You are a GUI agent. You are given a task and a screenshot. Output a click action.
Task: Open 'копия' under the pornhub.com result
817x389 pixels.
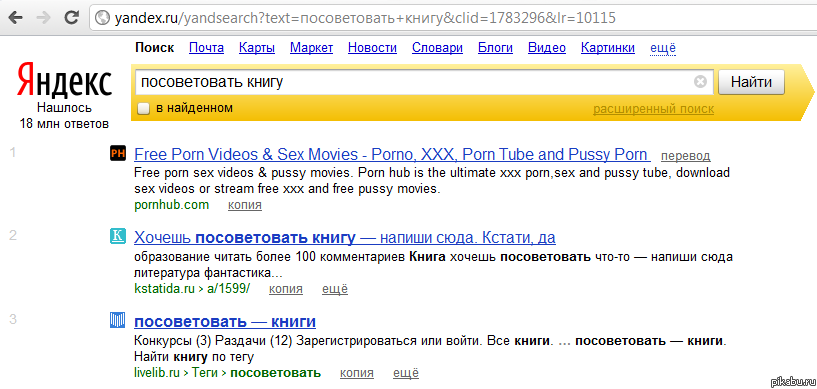click(x=245, y=205)
